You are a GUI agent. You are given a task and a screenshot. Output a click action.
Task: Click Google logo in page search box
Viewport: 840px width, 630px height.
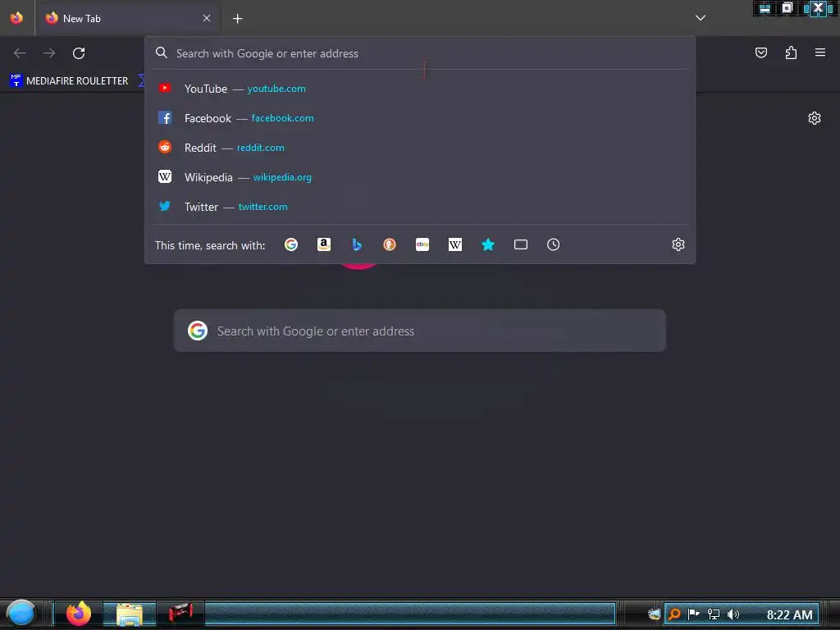point(198,331)
